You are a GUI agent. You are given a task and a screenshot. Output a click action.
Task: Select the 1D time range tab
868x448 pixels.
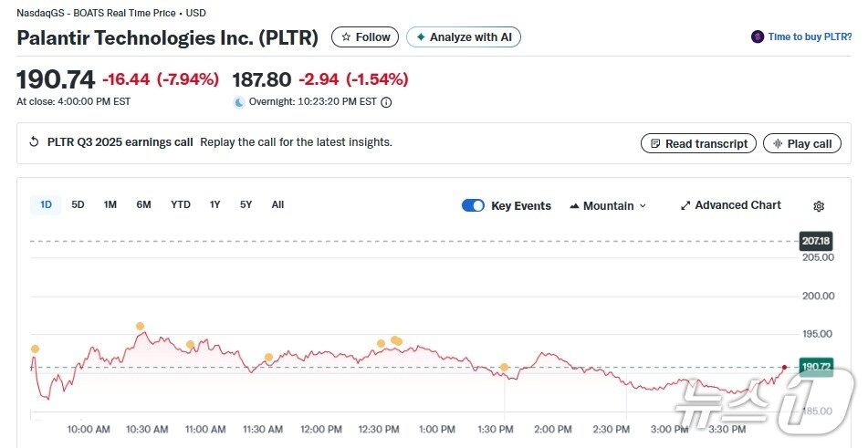click(x=46, y=205)
